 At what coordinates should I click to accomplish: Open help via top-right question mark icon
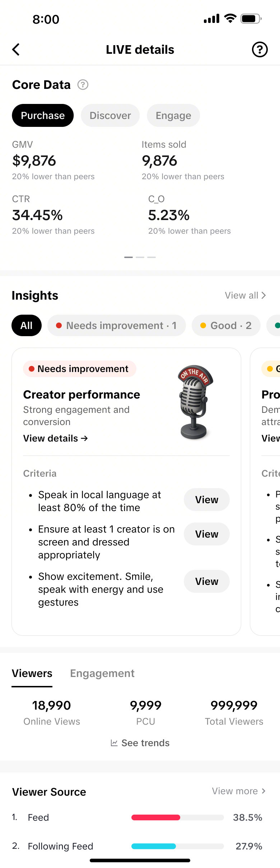pyautogui.click(x=260, y=49)
